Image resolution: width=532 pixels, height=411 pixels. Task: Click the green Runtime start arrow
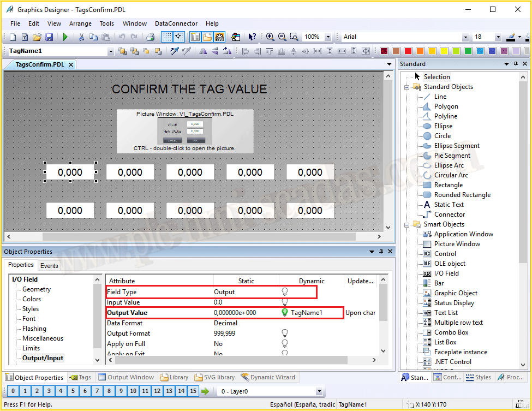[x=65, y=37]
